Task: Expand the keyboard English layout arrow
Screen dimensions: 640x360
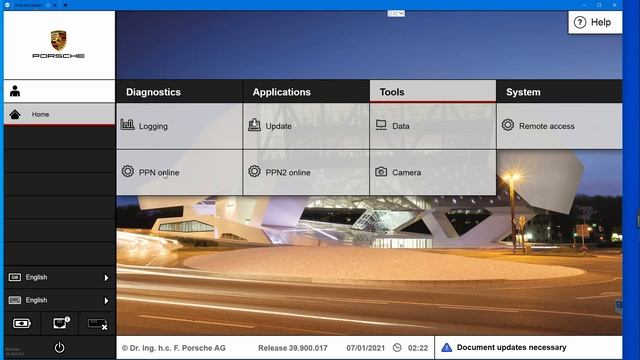Action: (106, 301)
